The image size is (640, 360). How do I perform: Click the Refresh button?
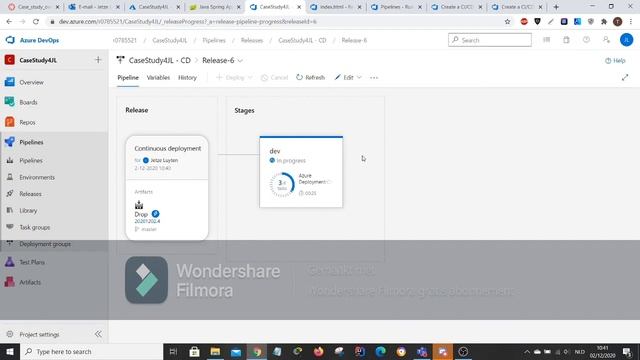(x=310, y=78)
